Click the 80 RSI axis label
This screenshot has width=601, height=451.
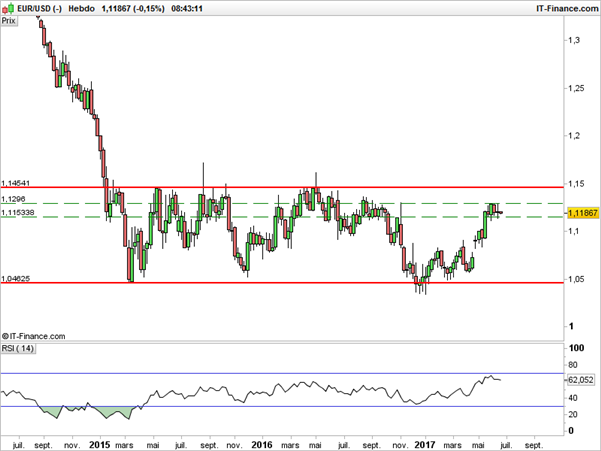[x=573, y=365]
